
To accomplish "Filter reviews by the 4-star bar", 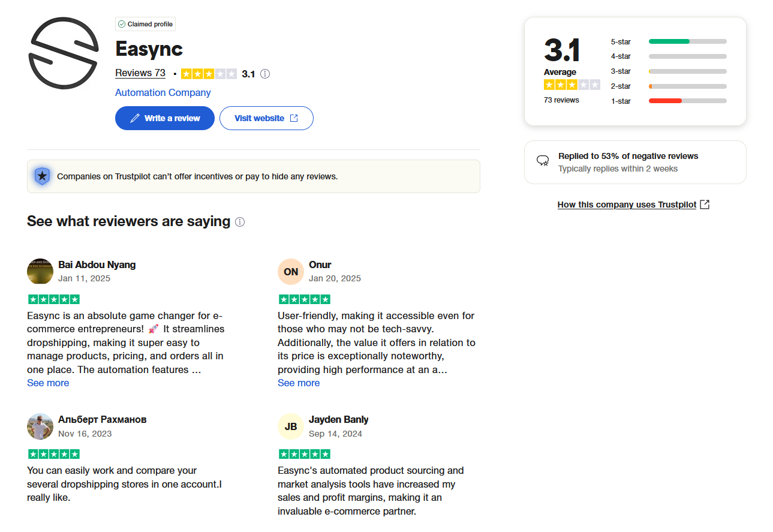I will pyautogui.click(x=688, y=56).
